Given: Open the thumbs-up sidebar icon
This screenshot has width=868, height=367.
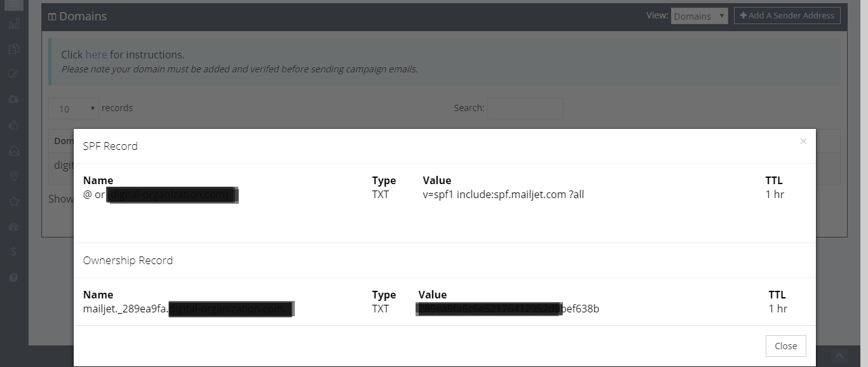Looking at the screenshot, I should click(14, 125).
